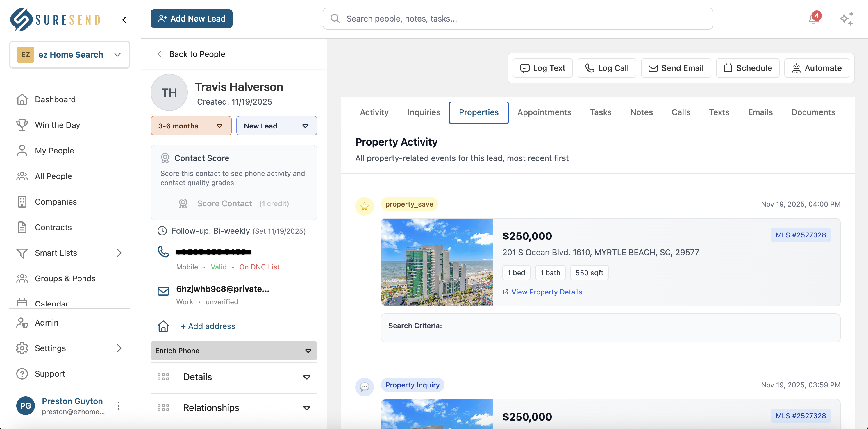Switch to the Inquiries tab
This screenshot has height=429, width=868.
pyautogui.click(x=424, y=112)
